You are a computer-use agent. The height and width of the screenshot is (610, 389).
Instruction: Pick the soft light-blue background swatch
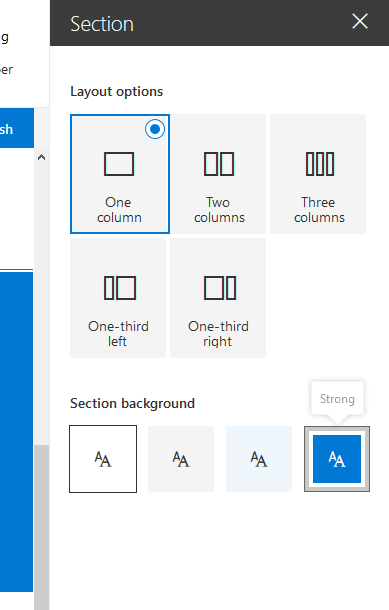pos(259,459)
